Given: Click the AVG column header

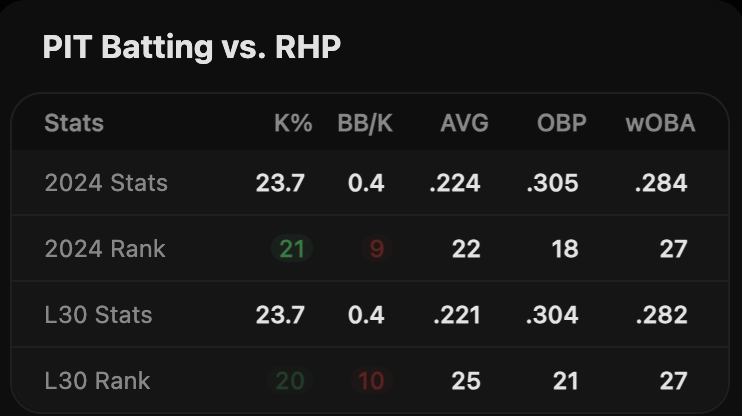Looking at the screenshot, I should [464, 124].
